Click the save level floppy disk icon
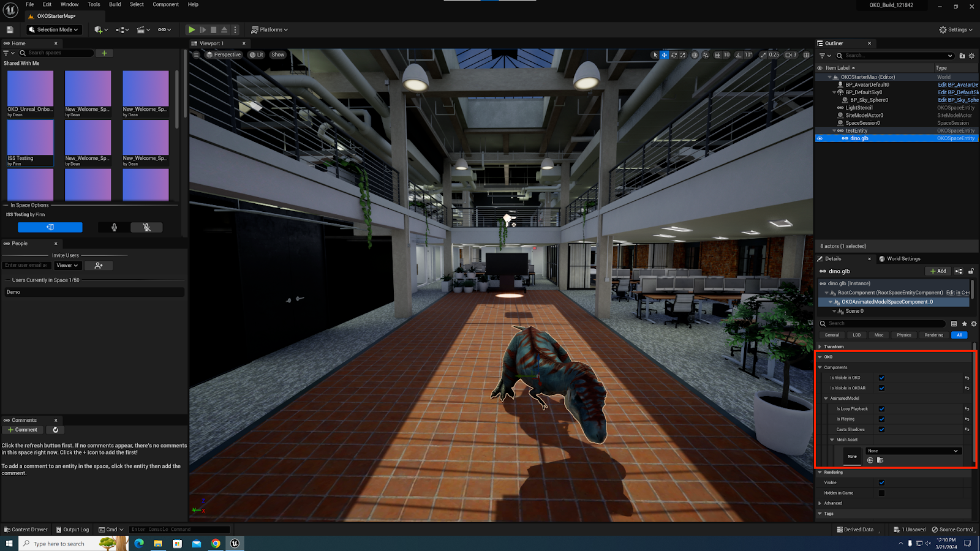This screenshot has height=551, width=980. (x=10, y=29)
